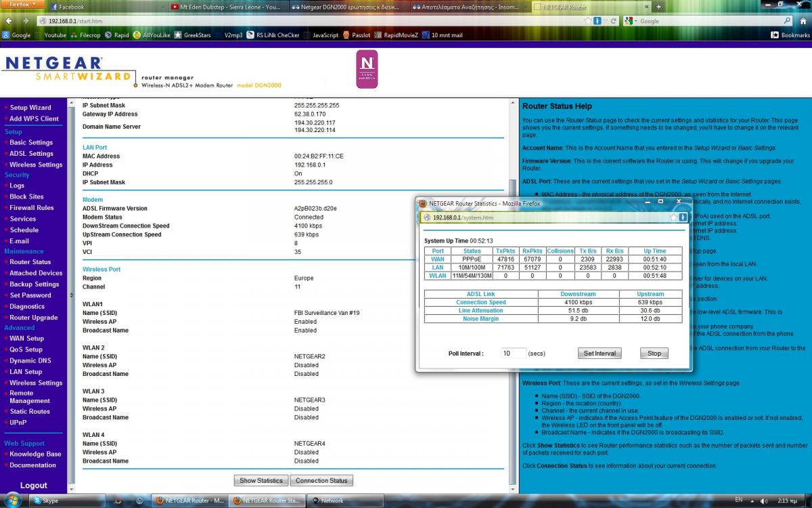Screen dimensions: 812x508
Task: Click Set Interval in statistics popup
Action: pyautogui.click(x=600, y=354)
